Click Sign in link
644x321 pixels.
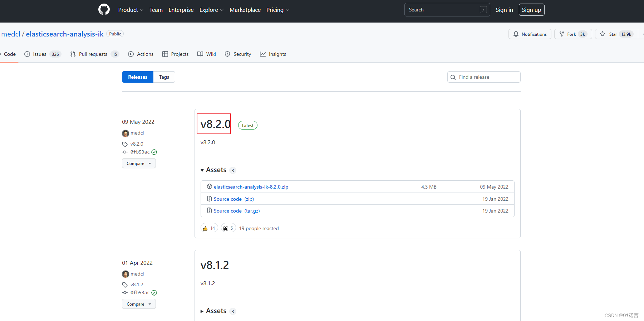point(504,10)
